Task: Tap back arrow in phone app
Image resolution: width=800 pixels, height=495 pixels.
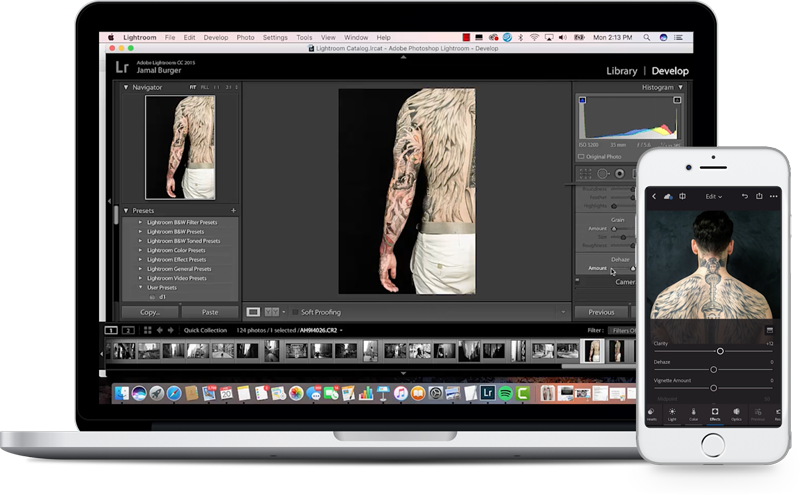Action: pos(654,196)
